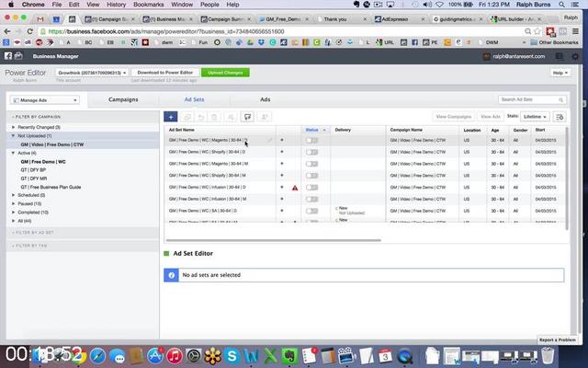Open the Chrome hamburger menu icon
This screenshot has height=368, width=588.
pos(575,31)
